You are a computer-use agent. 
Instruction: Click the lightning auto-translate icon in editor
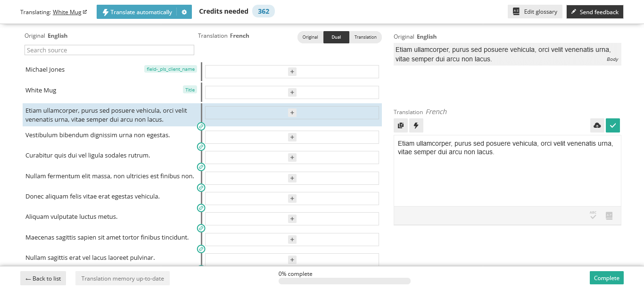[416, 125]
